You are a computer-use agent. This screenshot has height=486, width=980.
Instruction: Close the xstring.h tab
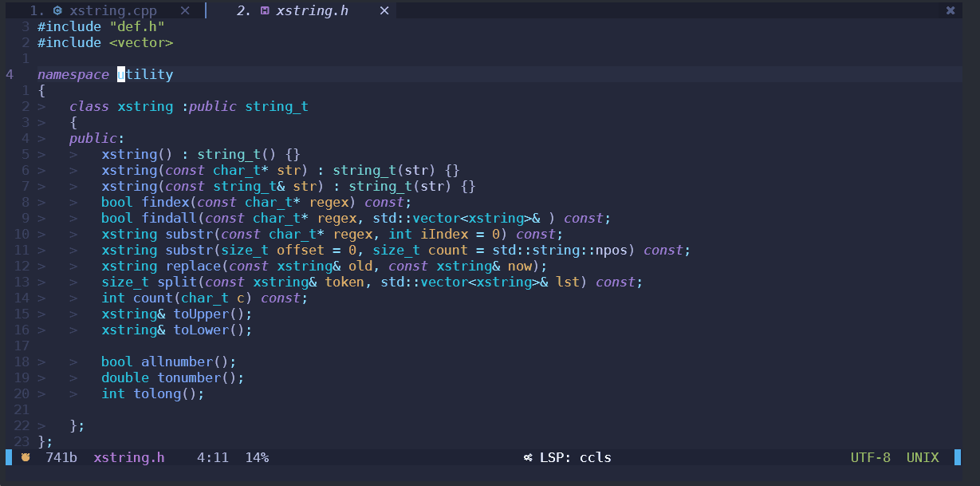pos(384,10)
